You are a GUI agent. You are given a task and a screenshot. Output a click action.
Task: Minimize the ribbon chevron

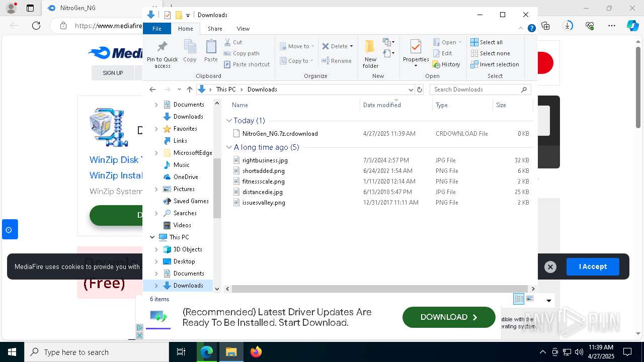[x=521, y=29]
